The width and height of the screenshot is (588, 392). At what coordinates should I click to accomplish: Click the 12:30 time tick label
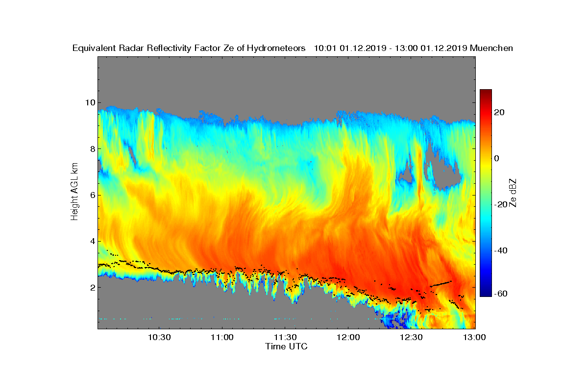click(x=411, y=337)
